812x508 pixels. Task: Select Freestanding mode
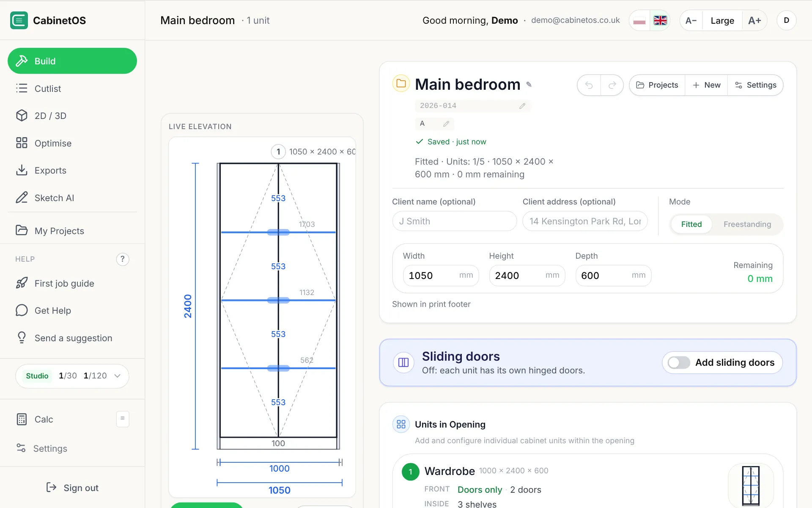click(x=747, y=224)
